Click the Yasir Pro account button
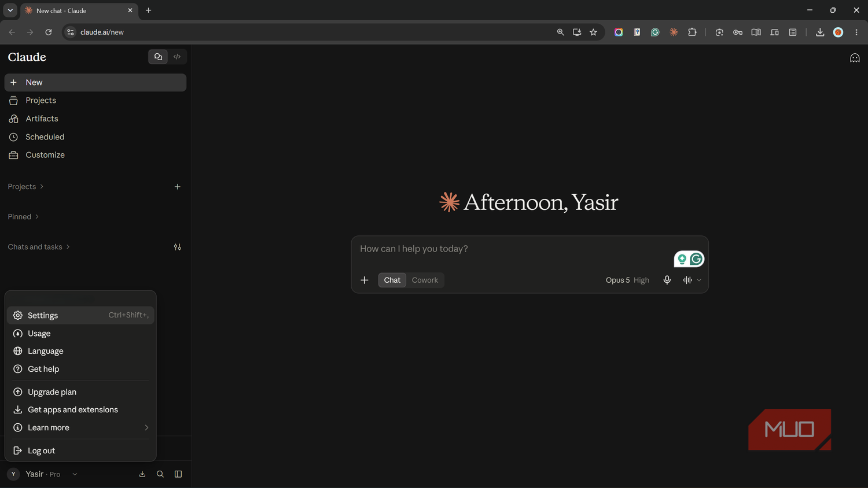The height and width of the screenshot is (488, 868). [43, 474]
